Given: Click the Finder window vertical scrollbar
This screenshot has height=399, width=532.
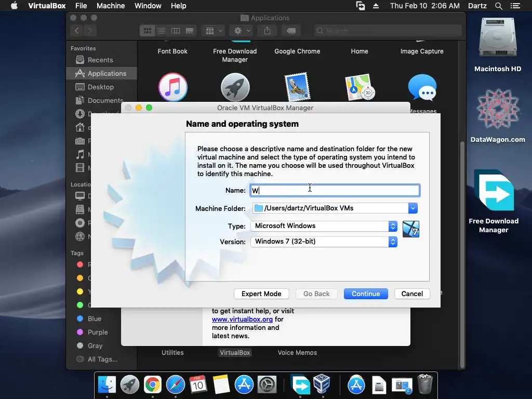Looking at the screenshot, I should [462, 255].
